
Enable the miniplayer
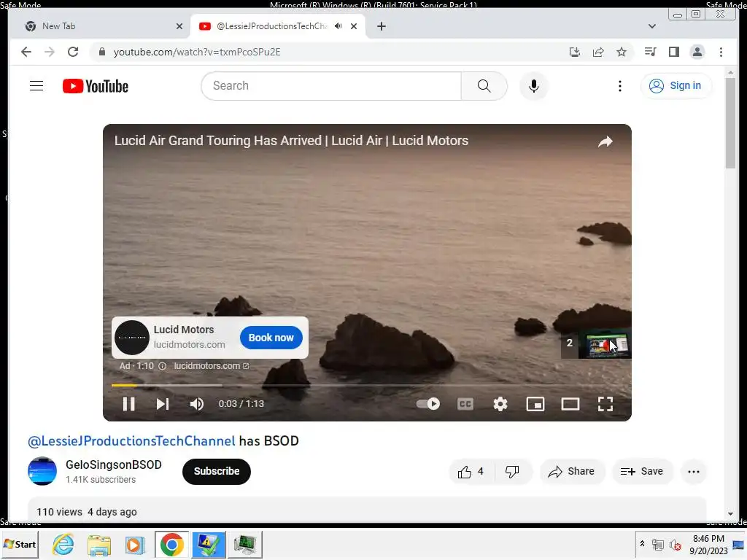coord(535,404)
